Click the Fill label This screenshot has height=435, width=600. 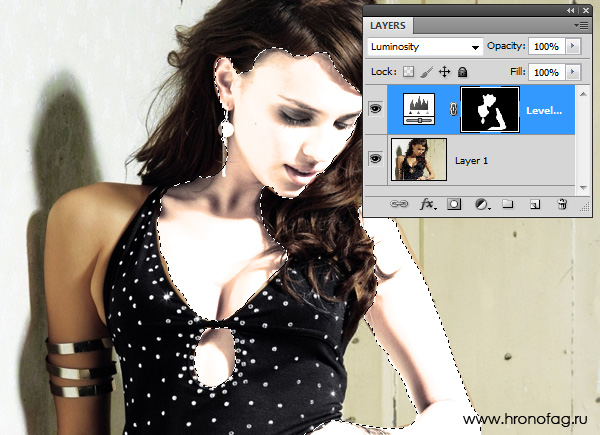517,72
